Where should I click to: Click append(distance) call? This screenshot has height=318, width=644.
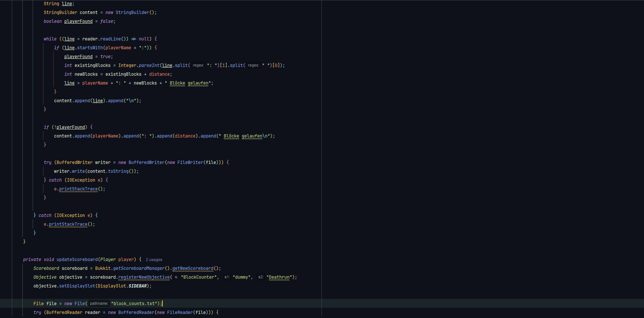(x=177, y=136)
